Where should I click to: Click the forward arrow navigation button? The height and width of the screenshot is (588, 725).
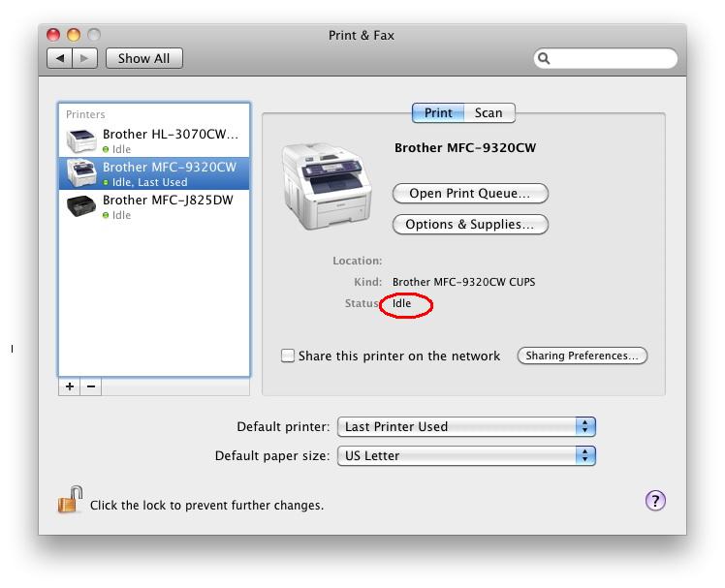pyautogui.click(x=84, y=58)
